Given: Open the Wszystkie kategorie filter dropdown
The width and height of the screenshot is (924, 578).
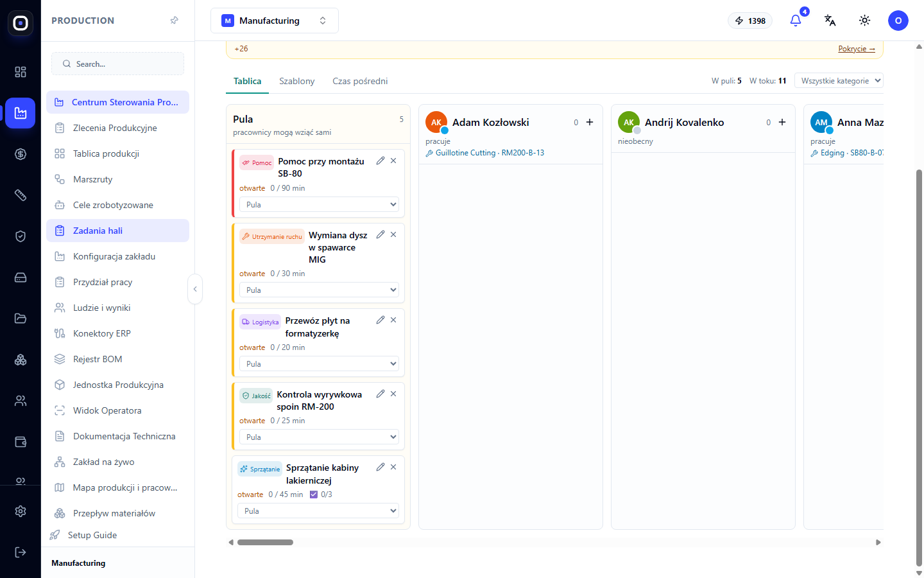Looking at the screenshot, I should (x=839, y=80).
